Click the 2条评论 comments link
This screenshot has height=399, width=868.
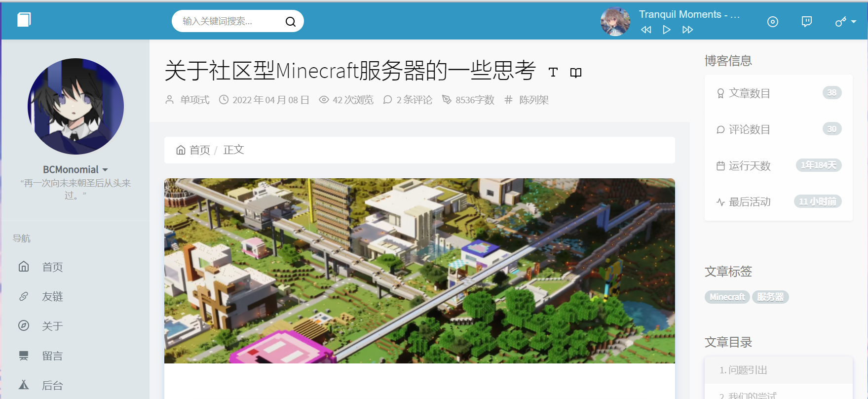[x=415, y=100]
